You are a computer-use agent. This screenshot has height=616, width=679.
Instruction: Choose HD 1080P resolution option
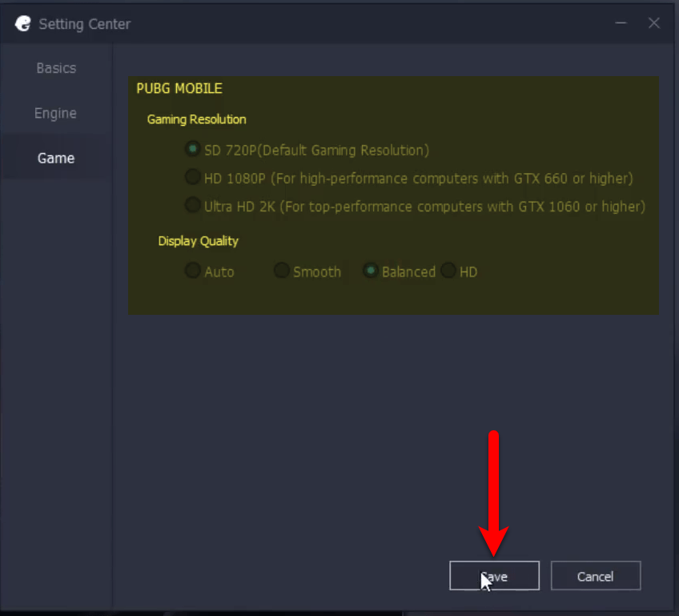[x=193, y=177]
